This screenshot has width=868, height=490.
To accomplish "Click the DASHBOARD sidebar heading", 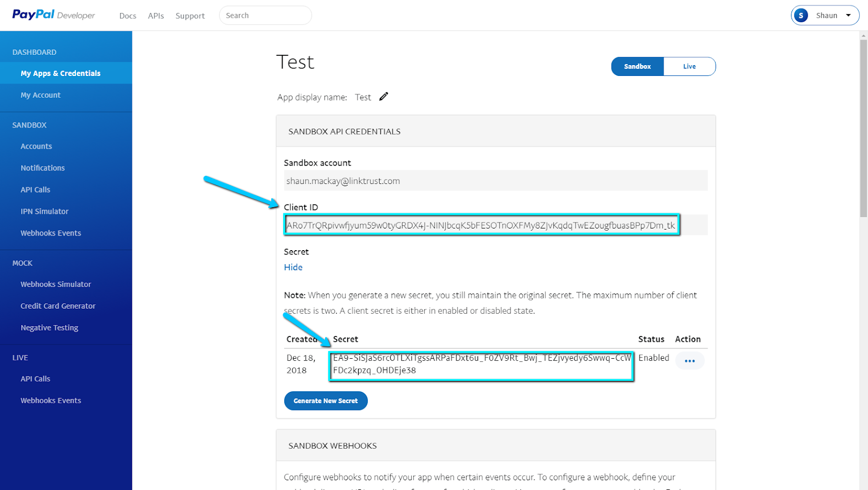I will (x=34, y=52).
